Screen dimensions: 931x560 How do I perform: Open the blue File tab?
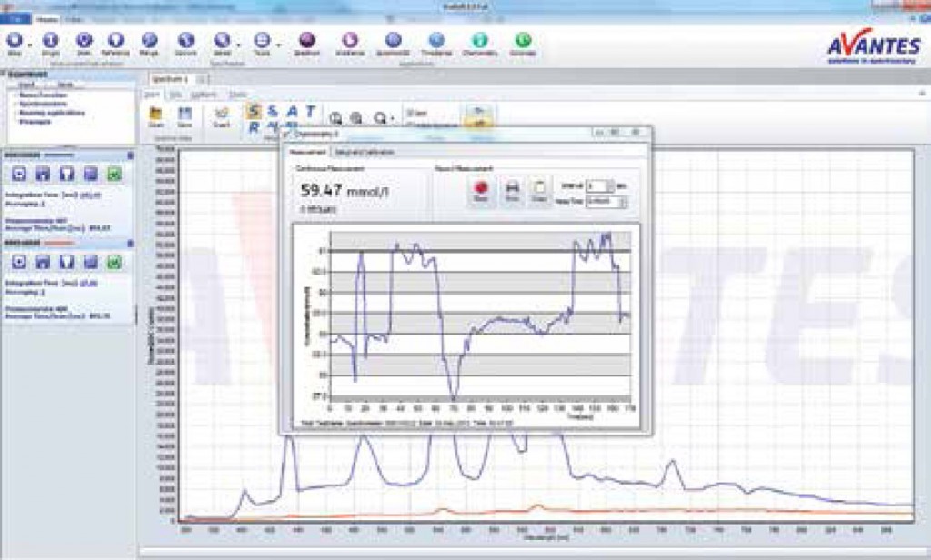click(15, 20)
